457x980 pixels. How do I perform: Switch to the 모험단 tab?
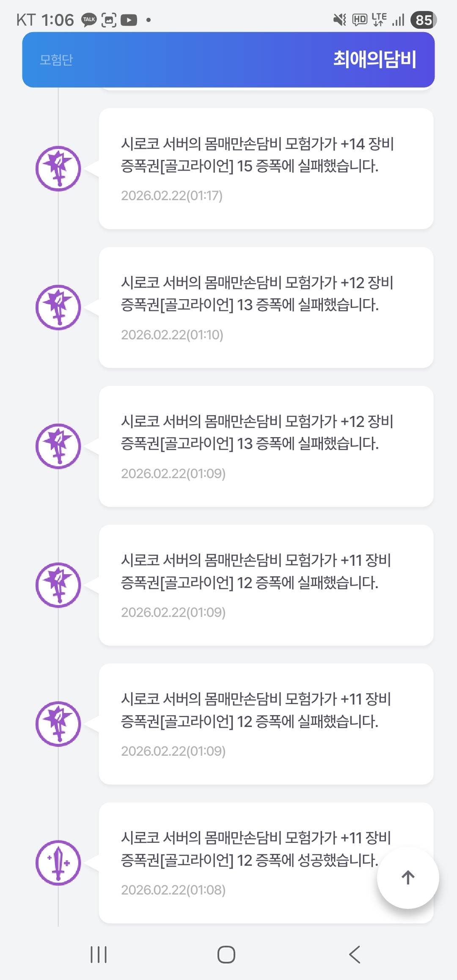tap(56, 60)
